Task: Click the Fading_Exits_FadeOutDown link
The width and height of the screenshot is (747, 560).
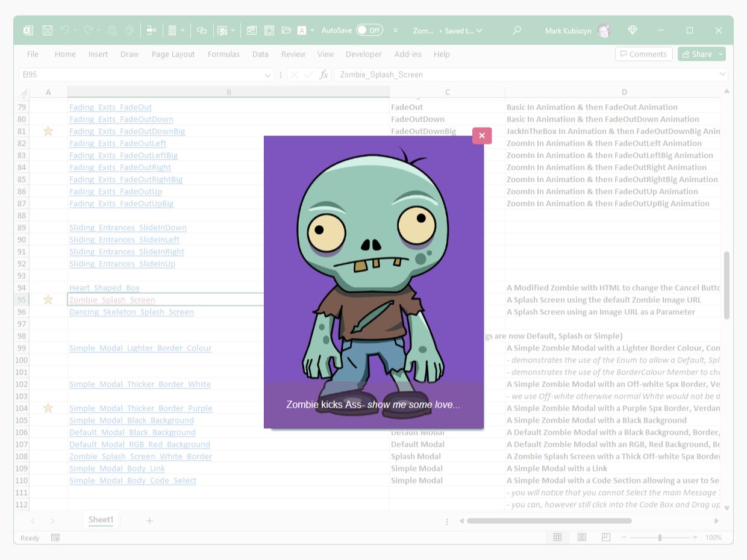Action: (x=121, y=119)
